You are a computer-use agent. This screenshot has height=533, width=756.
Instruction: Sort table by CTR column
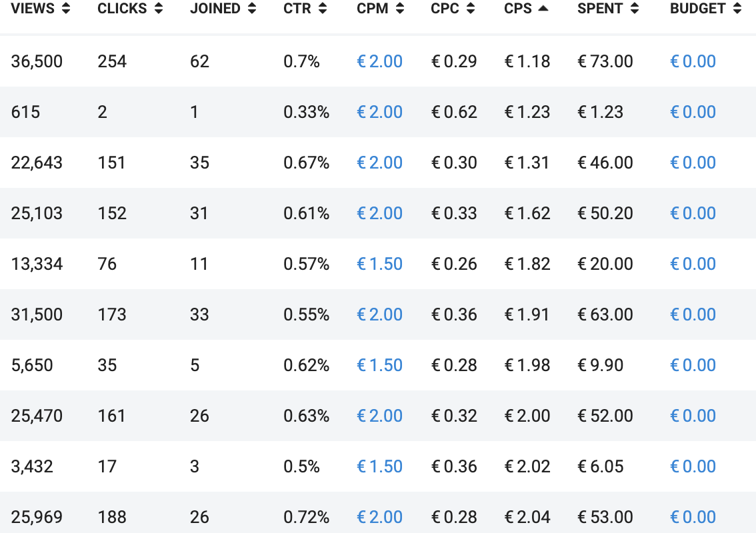[305, 8]
